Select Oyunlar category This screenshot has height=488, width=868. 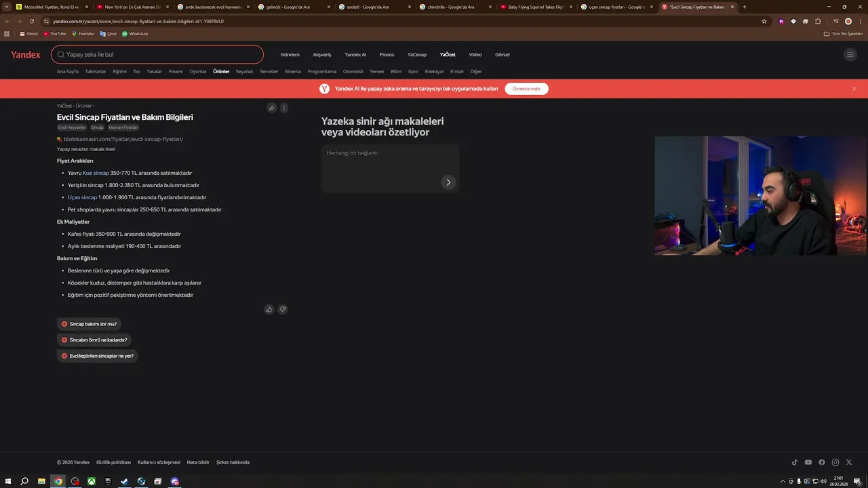point(198,71)
